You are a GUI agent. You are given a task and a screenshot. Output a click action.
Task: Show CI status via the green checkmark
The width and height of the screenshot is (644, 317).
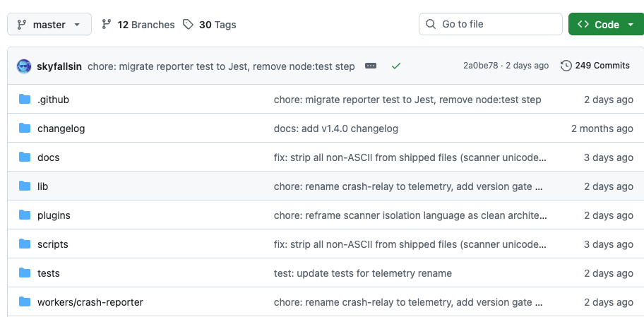pyautogui.click(x=396, y=66)
